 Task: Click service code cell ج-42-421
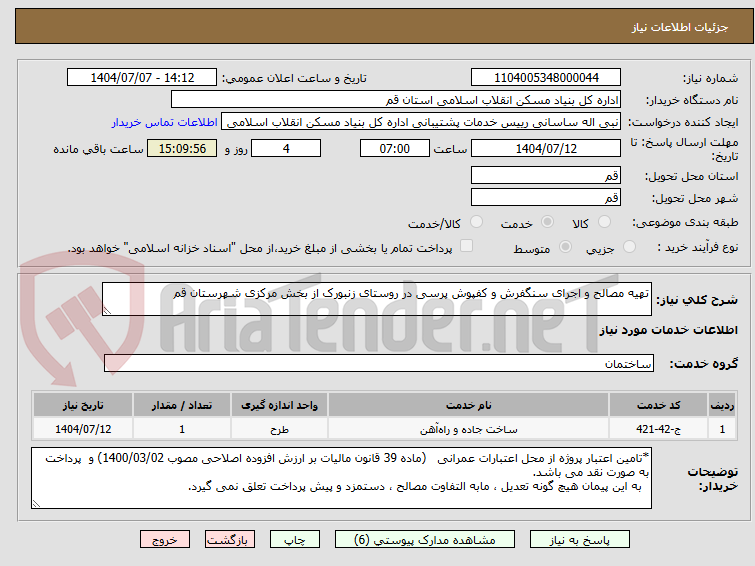click(658, 429)
